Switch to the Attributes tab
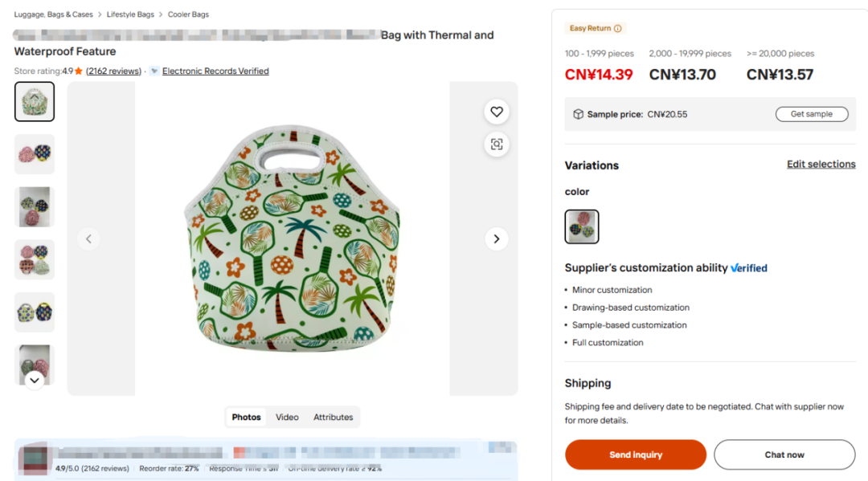 click(333, 417)
